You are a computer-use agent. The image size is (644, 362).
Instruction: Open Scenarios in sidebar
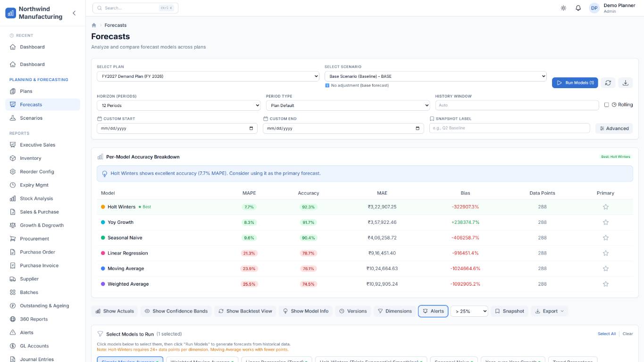[x=42, y=118]
